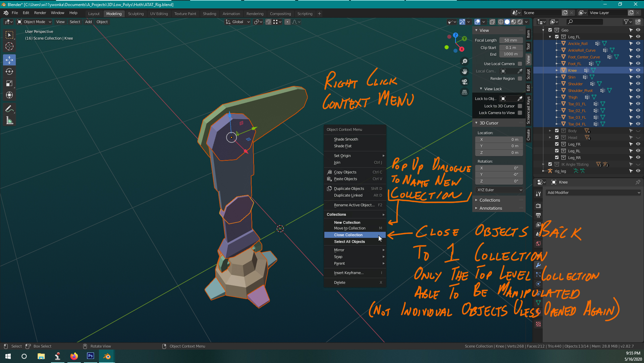Click the outliner search field

point(585,22)
